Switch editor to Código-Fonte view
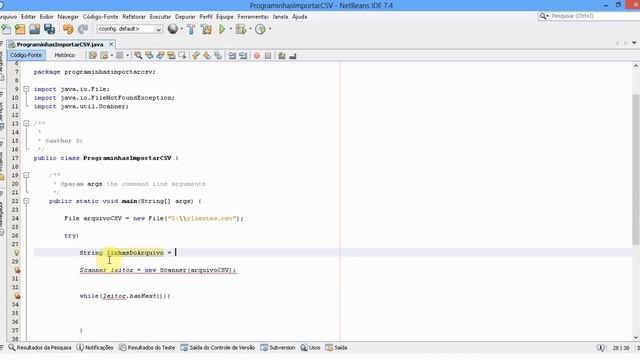The width and height of the screenshot is (640, 360). pos(26,55)
